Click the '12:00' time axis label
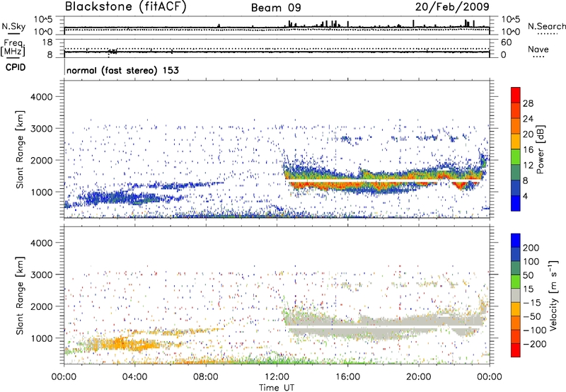The height and width of the screenshot is (392, 566). (277, 377)
